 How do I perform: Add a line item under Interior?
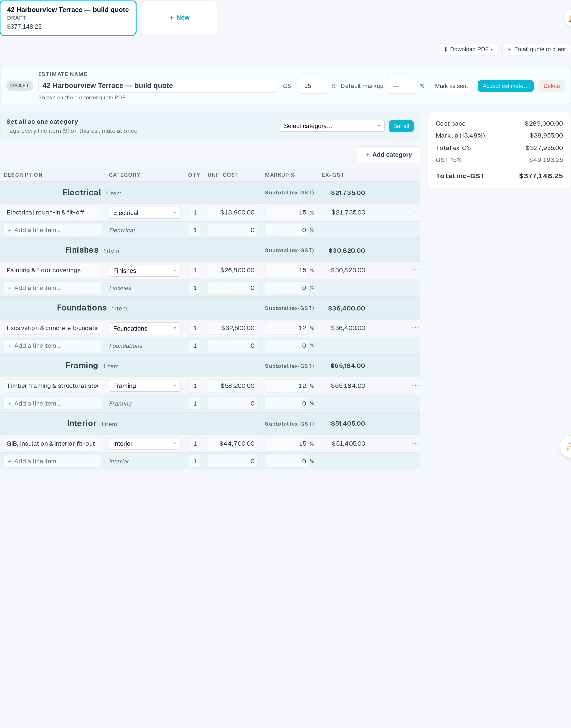(x=53, y=461)
